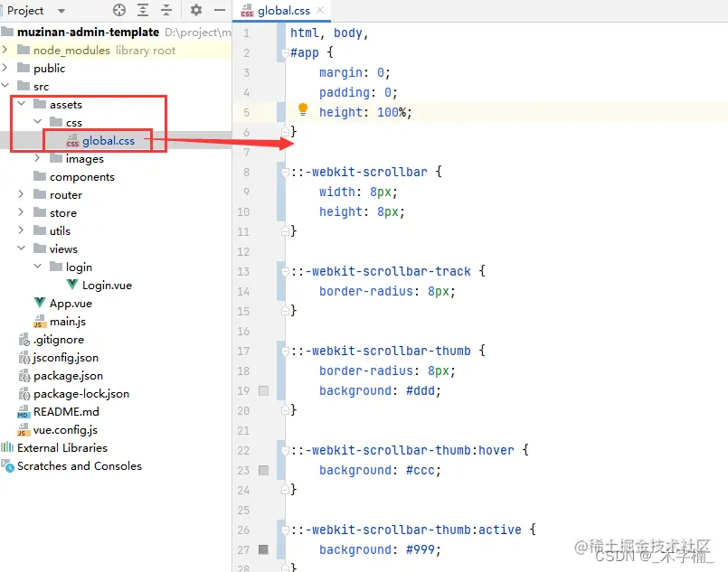
Task: Open .gitignore file
Action: (x=59, y=340)
